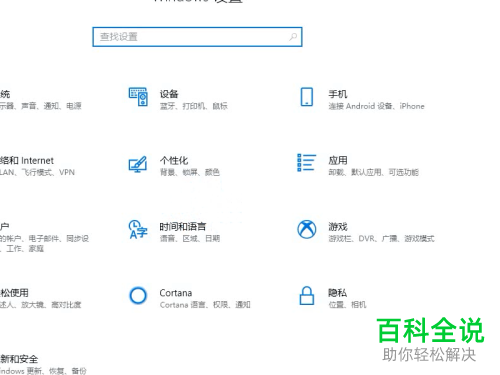Open the 手机 settings title

tap(338, 94)
